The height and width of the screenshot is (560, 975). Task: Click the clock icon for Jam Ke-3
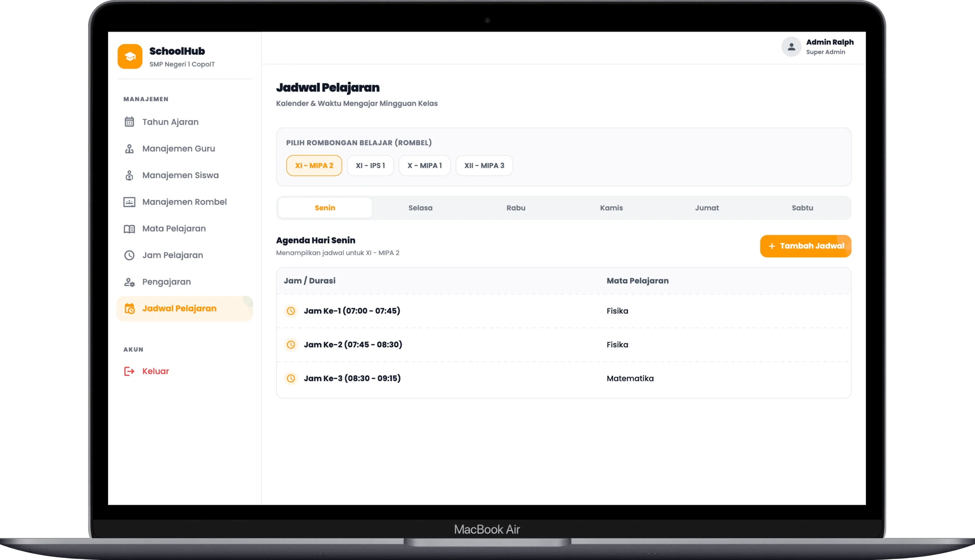click(x=291, y=379)
